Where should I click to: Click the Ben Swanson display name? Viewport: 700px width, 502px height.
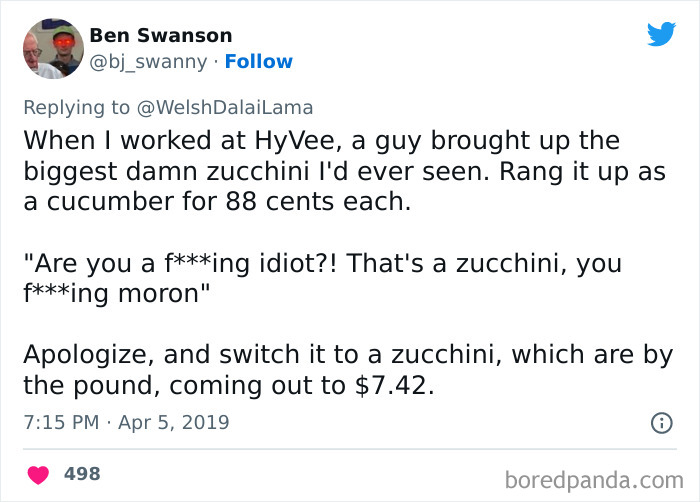click(x=161, y=36)
